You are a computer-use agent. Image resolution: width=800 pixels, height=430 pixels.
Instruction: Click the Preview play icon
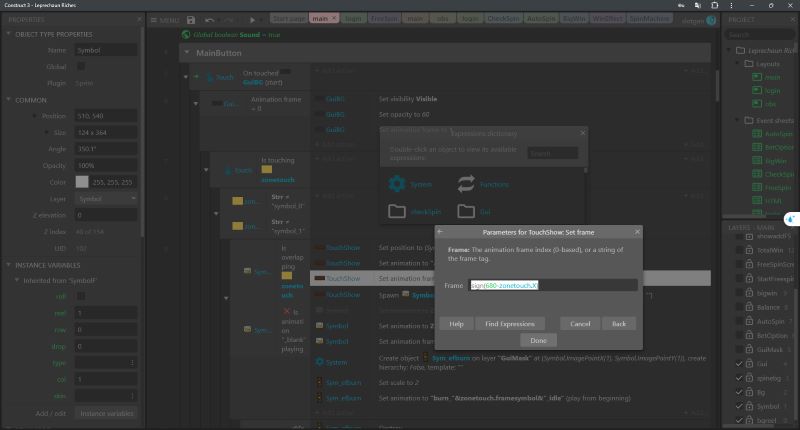(x=252, y=20)
